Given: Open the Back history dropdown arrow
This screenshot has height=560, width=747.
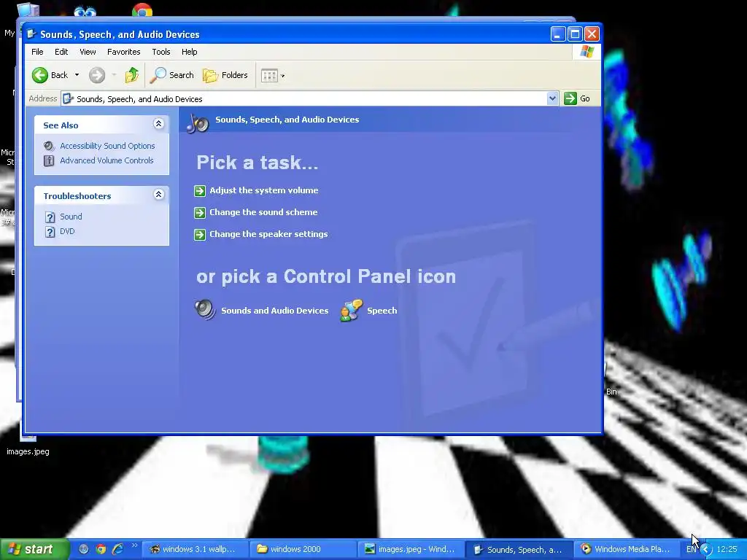Looking at the screenshot, I should [x=77, y=75].
